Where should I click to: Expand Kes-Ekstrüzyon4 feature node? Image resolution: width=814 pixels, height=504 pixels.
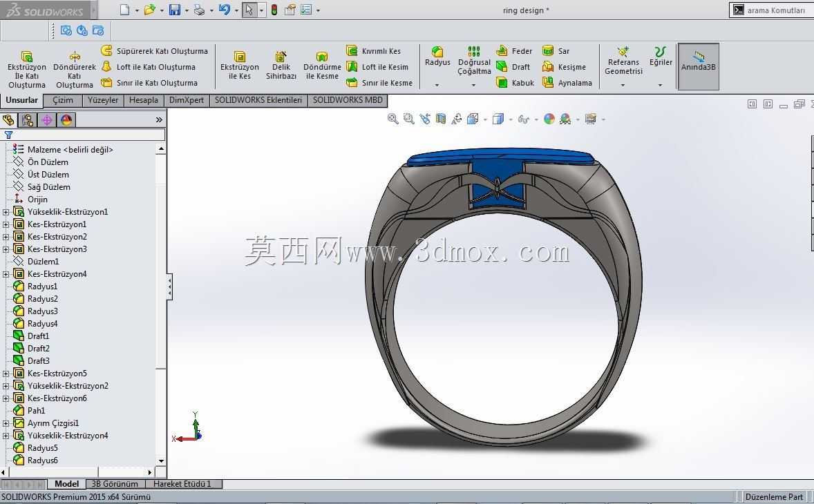[x=6, y=274]
